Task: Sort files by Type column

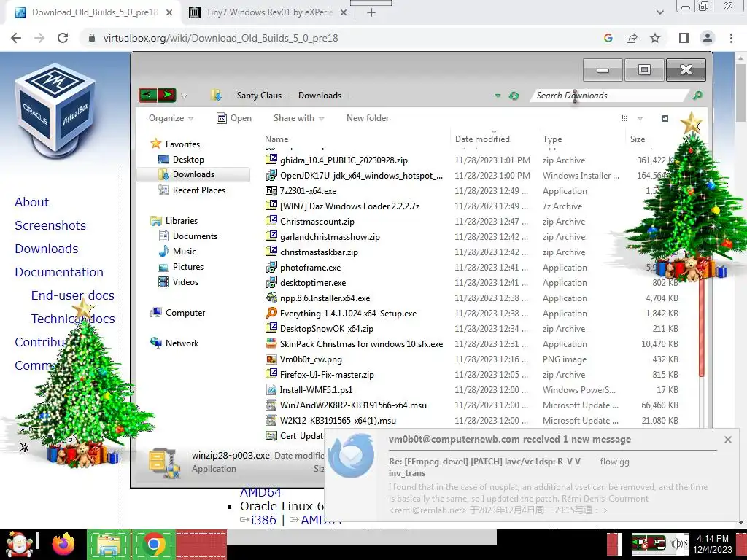Action: [552, 139]
